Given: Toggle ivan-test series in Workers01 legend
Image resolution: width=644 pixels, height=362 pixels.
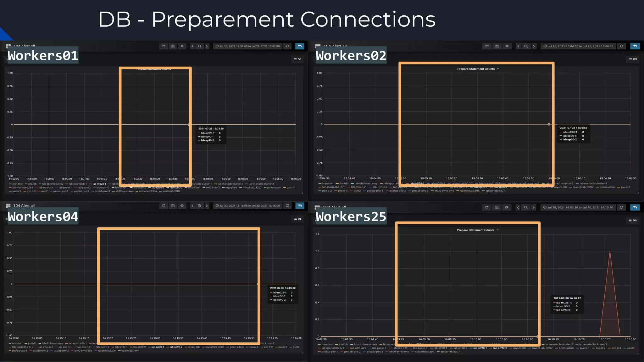Looking at the screenshot, I should (16, 184).
